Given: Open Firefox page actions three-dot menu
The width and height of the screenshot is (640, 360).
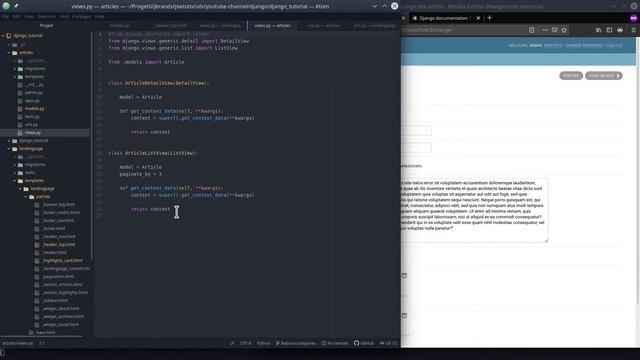Looking at the screenshot, I should pyautogui.click(x=545, y=30).
